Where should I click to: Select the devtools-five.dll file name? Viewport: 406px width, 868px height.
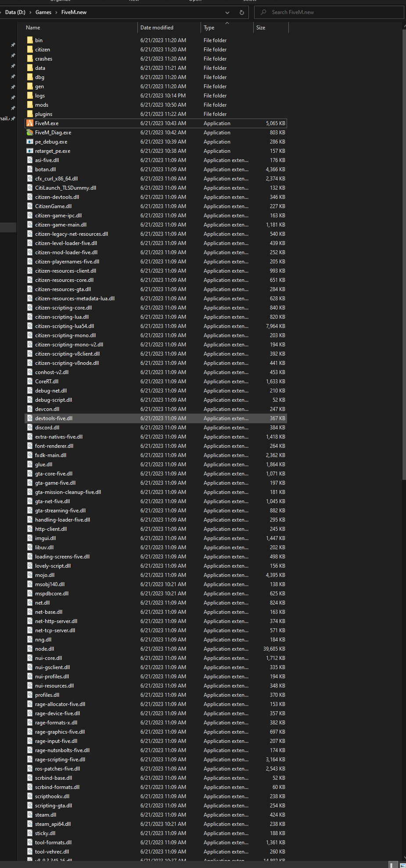pyautogui.click(x=54, y=418)
